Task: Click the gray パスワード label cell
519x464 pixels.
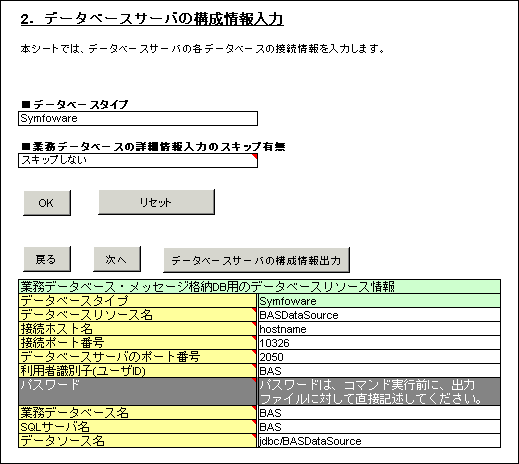Action: coord(137,392)
